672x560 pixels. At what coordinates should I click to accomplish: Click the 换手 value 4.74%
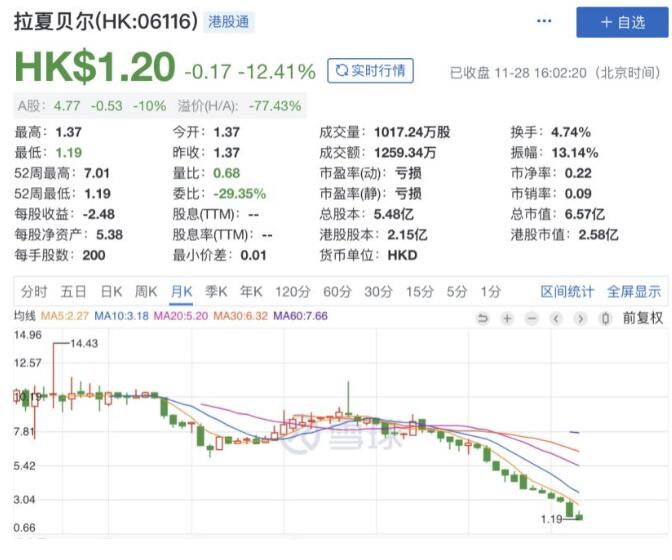571,132
